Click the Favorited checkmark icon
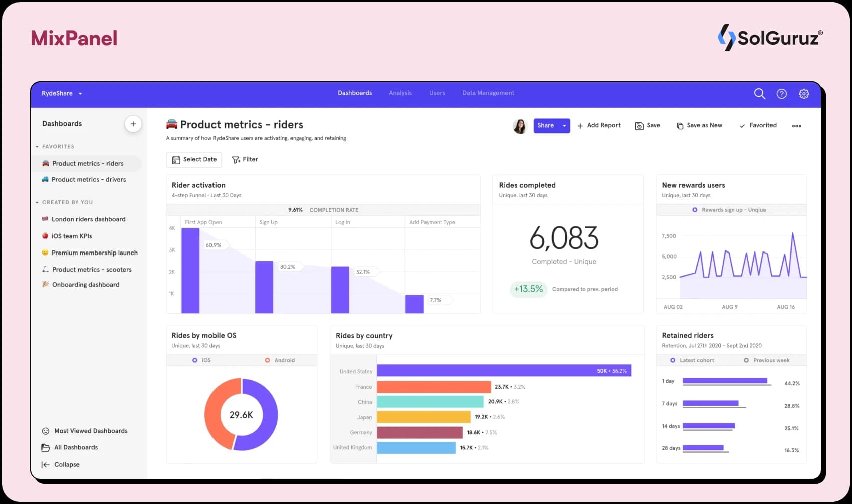The height and width of the screenshot is (504, 852). tap(742, 126)
